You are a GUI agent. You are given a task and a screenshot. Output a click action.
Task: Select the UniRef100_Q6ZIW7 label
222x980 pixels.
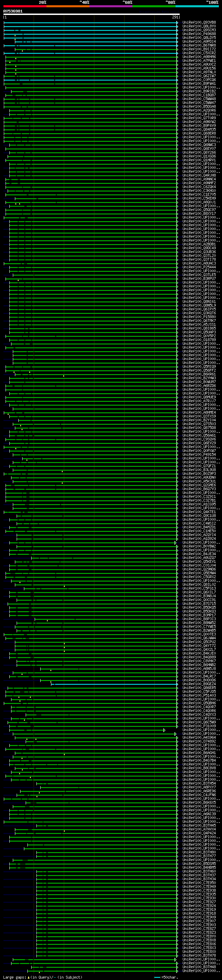[x=199, y=76]
